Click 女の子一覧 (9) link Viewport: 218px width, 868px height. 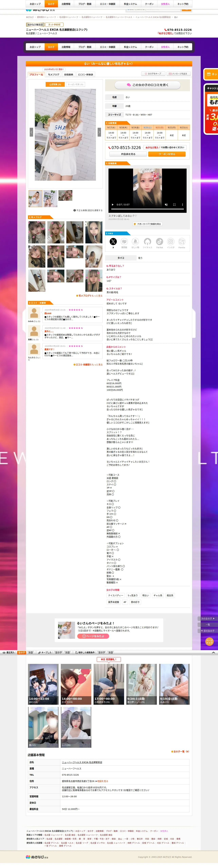180,751
